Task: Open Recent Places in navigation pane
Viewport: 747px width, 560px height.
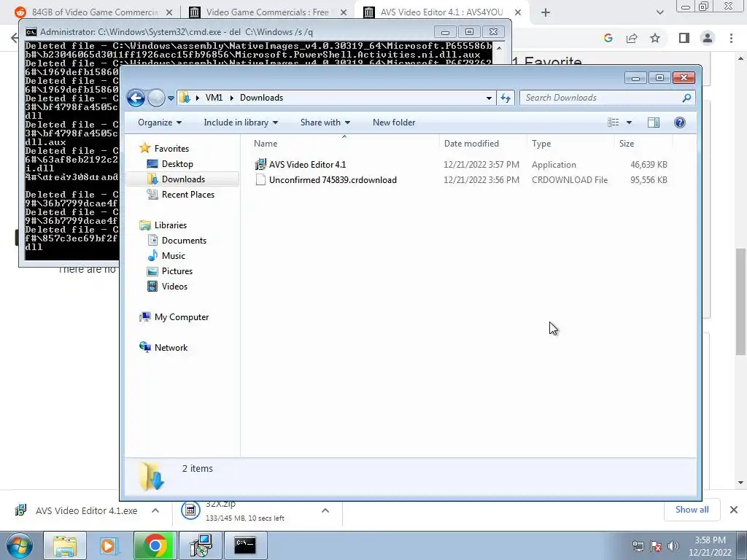Action: (x=187, y=194)
